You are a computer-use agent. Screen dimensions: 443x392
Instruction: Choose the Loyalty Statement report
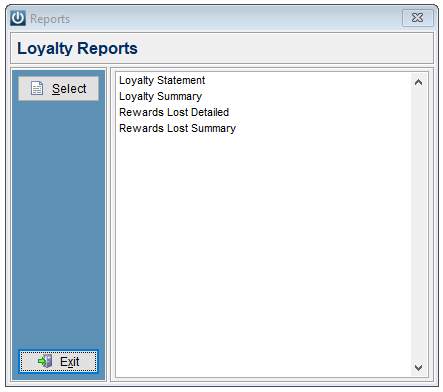tap(162, 80)
